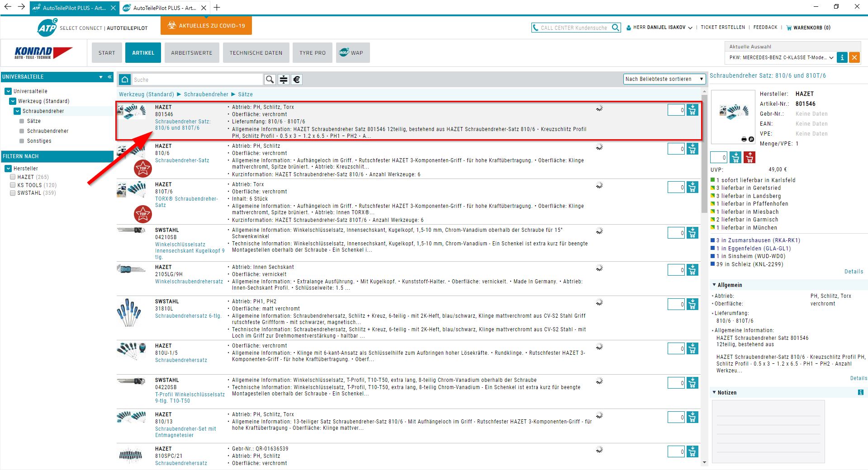This screenshot has height=470, width=868.
Task: Click the call center search magnifier icon
Action: [615, 28]
